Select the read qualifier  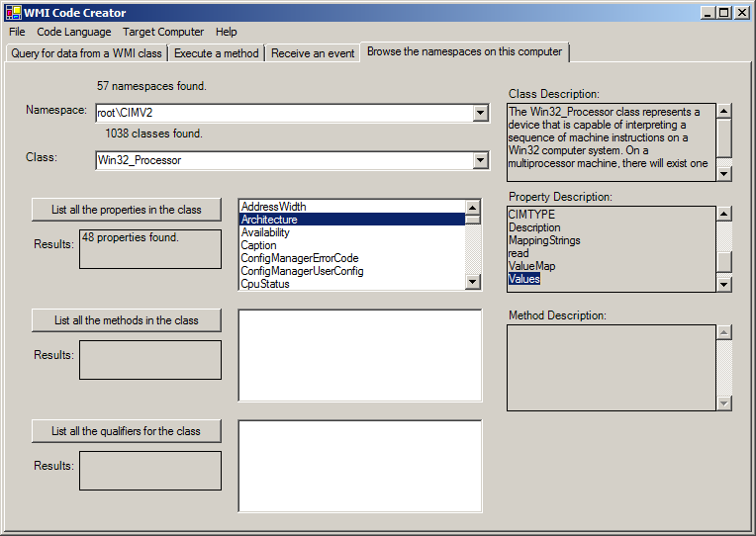[x=519, y=253]
